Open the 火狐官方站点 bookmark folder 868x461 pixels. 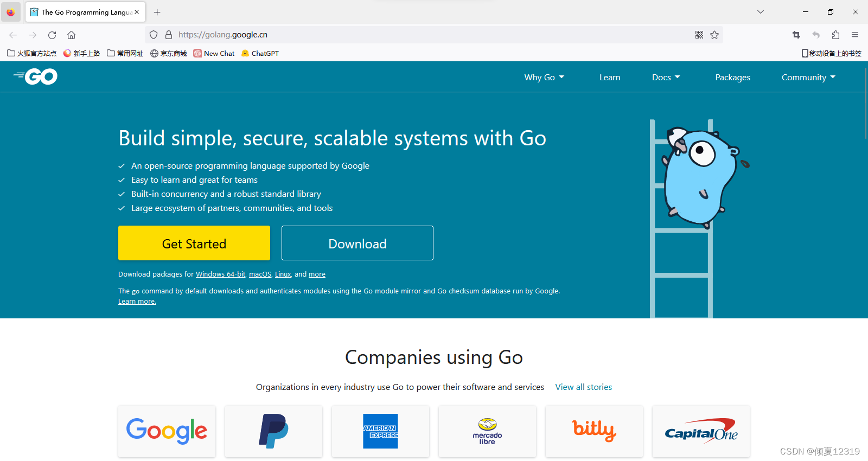point(31,53)
